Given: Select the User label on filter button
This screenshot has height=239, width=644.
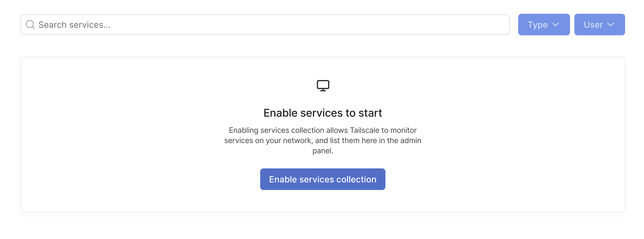Looking at the screenshot, I should click(x=593, y=25).
